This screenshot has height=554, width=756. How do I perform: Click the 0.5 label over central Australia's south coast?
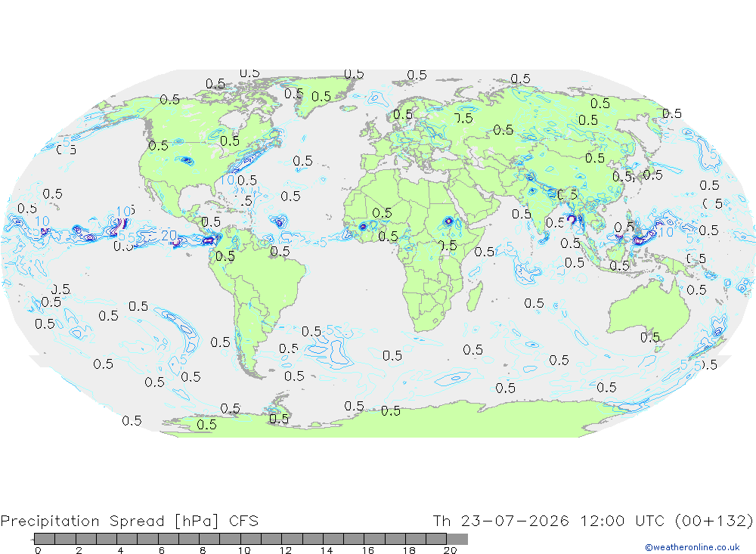point(650,337)
